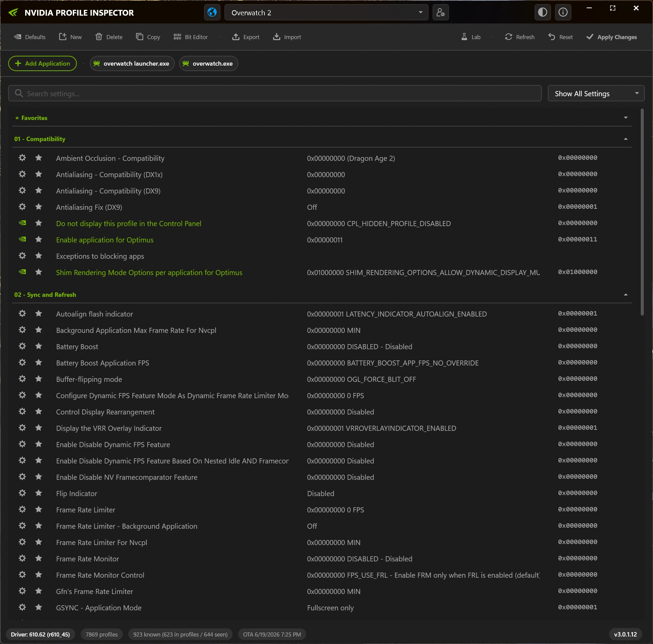Click gear icon for Exceptions to blocking apps
The width and height of the screenshot is (653, 644).
tap(22, 256)
